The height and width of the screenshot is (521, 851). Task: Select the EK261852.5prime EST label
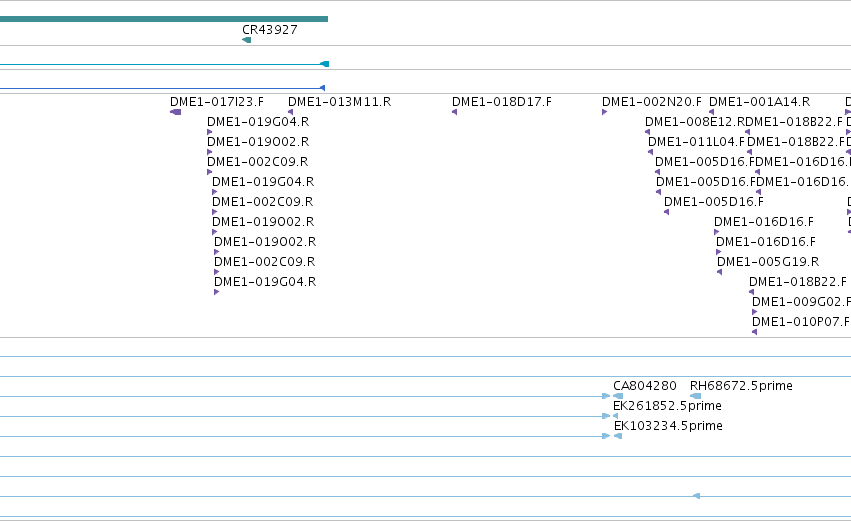pyautogui.click(x=667, y=406)
